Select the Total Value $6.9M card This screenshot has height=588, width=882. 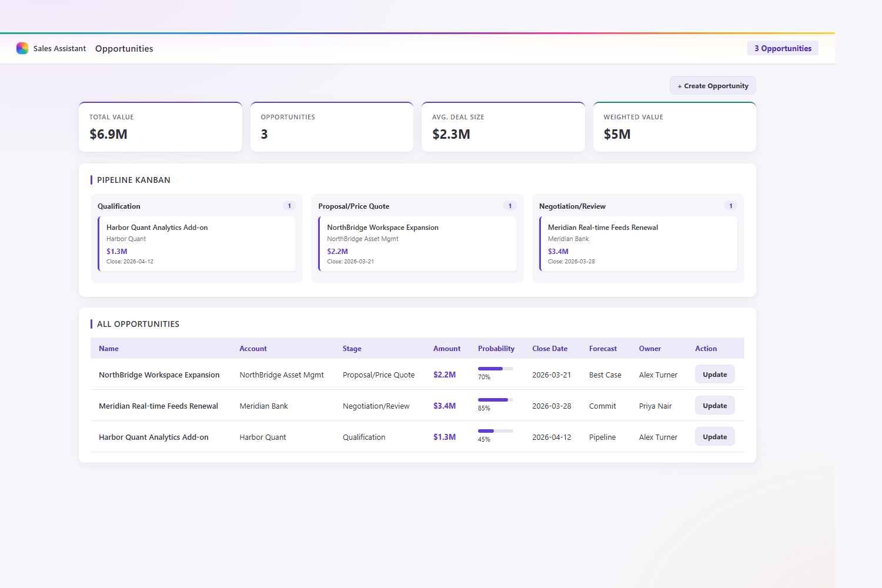[x=161, y=127]
